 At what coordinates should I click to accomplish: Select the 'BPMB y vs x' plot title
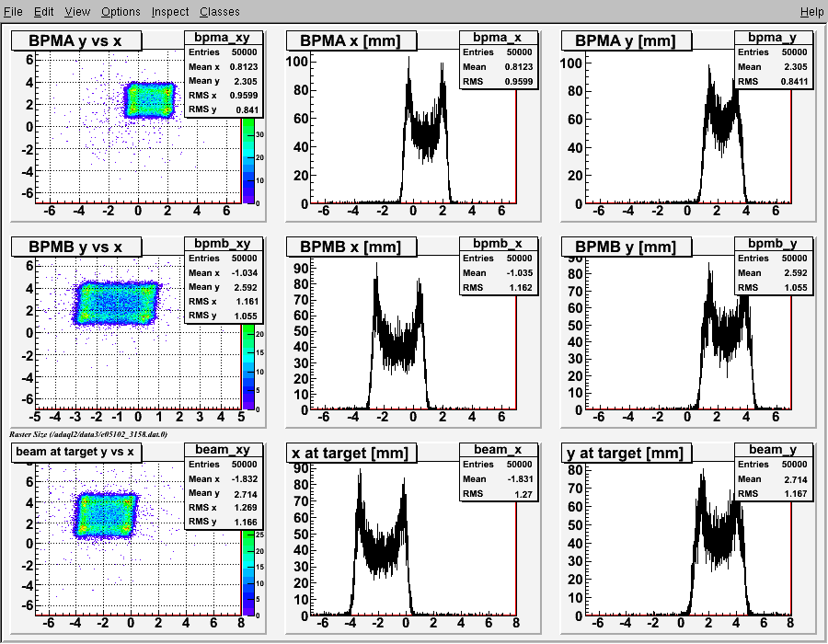click(x=76, y=247)
